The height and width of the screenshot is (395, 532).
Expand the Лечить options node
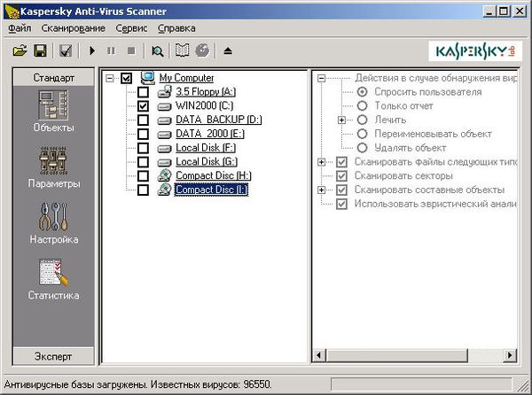pos(341,120)
